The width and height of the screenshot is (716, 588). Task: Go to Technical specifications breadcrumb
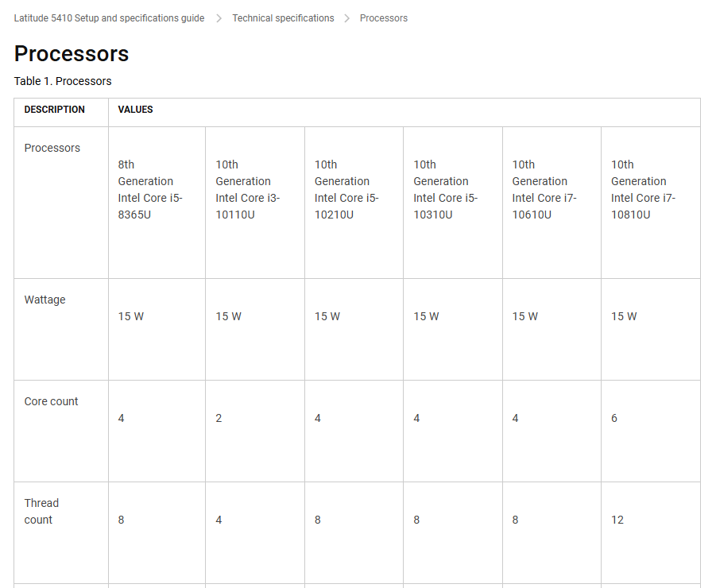pos(283,18)
